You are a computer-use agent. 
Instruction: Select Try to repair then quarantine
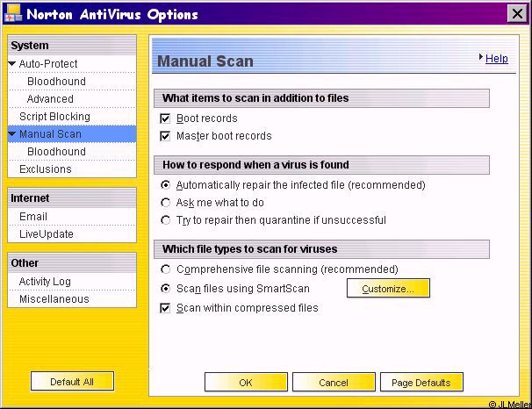coord(165,220)
